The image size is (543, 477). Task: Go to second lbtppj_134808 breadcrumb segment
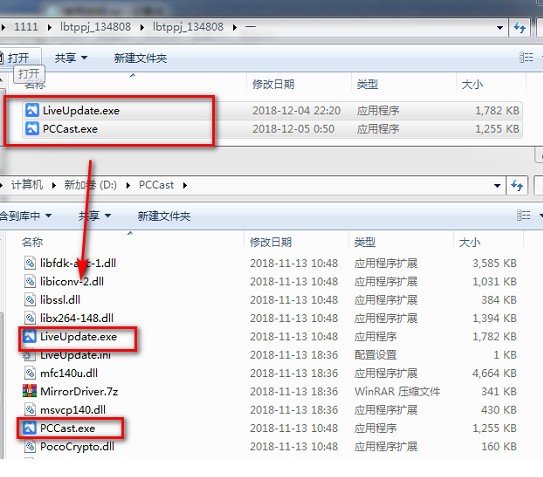pos(188,27)
